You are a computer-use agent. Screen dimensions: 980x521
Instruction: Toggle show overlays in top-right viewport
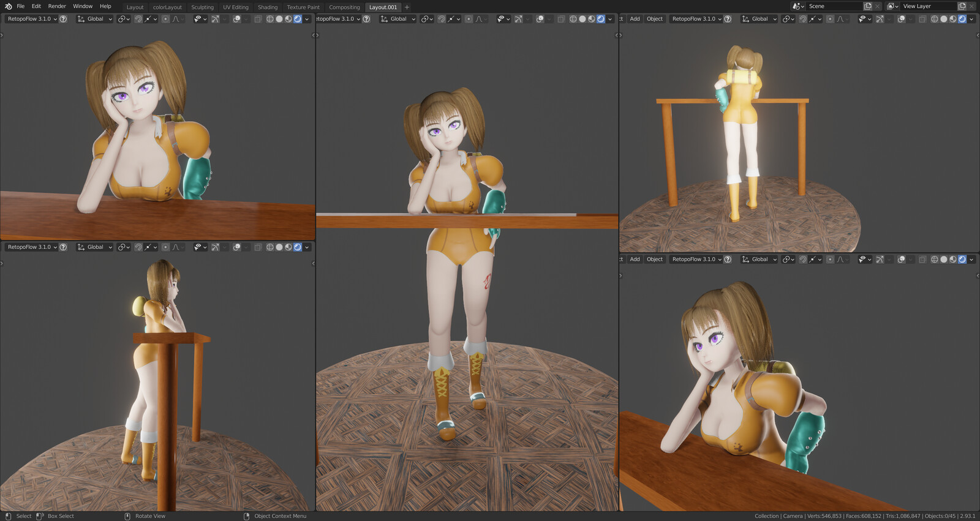[x=902, y=19]
